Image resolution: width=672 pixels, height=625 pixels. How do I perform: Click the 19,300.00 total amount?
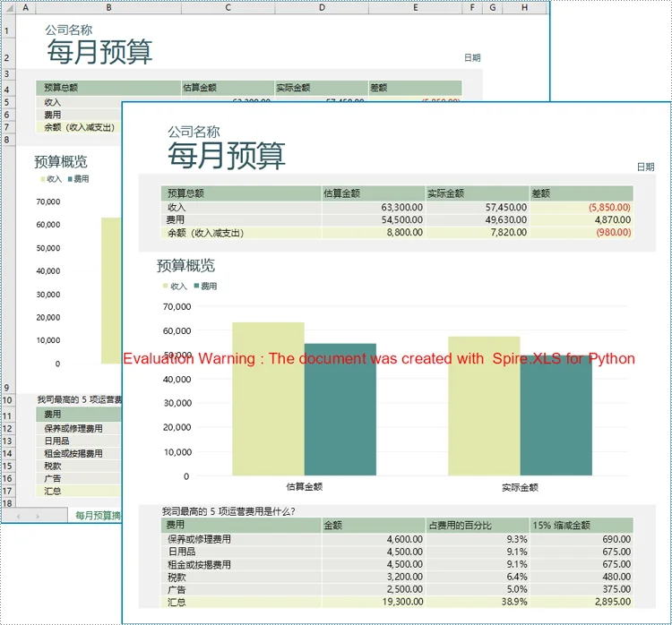click(x=402, y=602)
